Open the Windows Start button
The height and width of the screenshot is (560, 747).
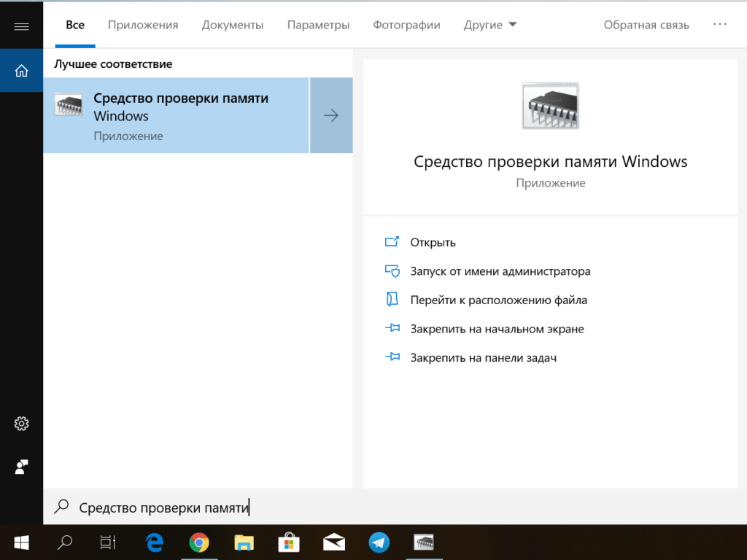point(21,542)
